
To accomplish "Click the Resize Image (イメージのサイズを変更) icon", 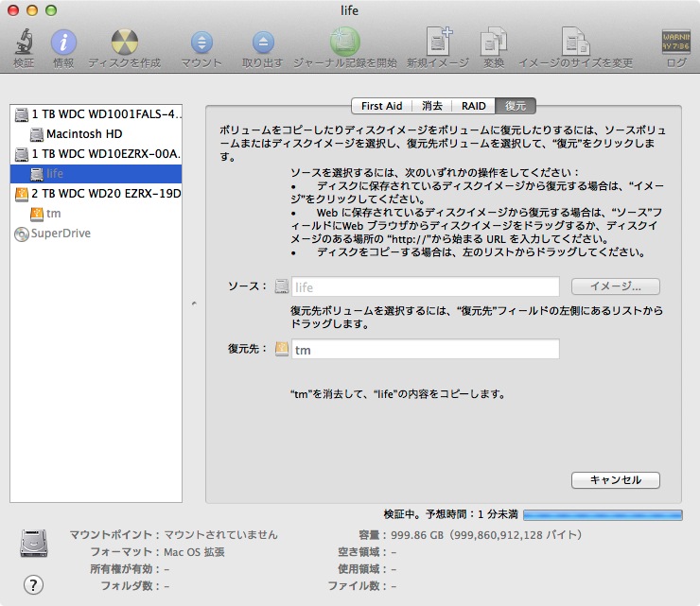I will 575,43.
